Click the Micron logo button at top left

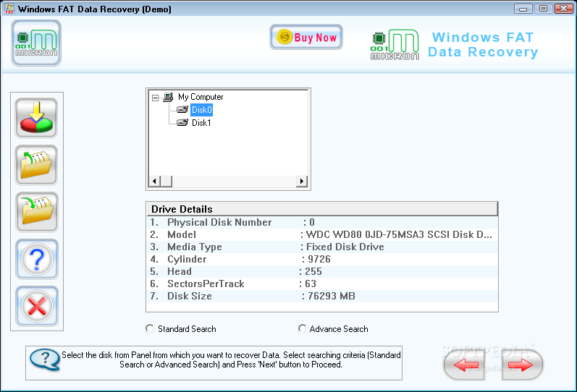(x=36, y=43)
